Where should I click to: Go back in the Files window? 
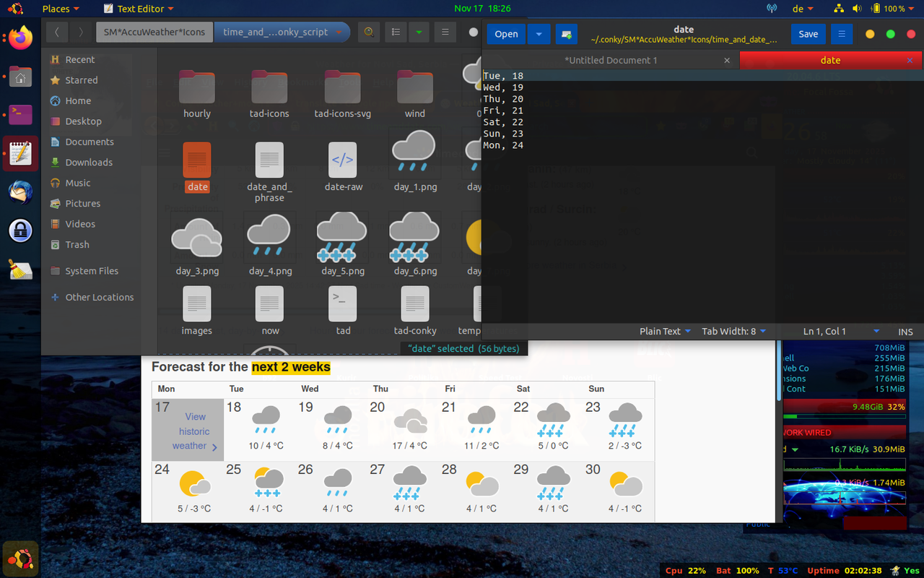(57, 32)
